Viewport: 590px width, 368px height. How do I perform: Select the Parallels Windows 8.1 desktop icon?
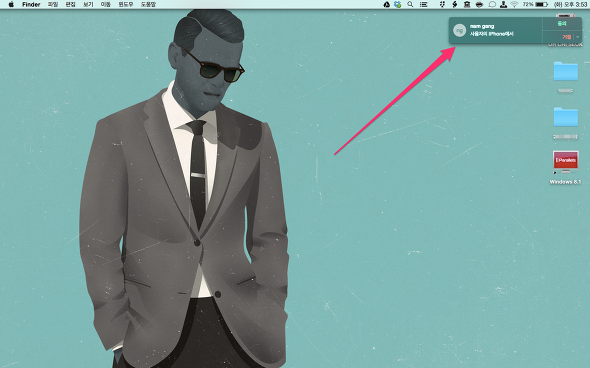pyautogui.click(x=566, y=162)
